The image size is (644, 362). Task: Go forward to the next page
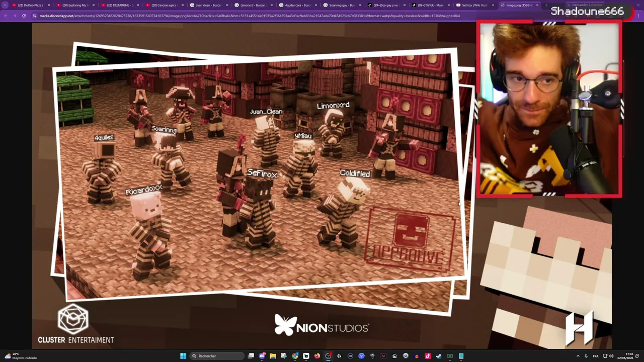pos(15,16)
